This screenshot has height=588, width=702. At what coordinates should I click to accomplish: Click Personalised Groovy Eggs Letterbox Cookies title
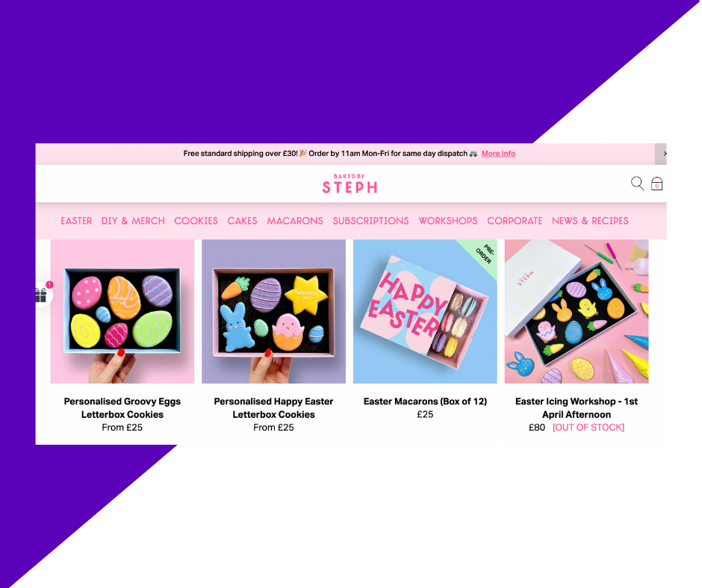122,407
